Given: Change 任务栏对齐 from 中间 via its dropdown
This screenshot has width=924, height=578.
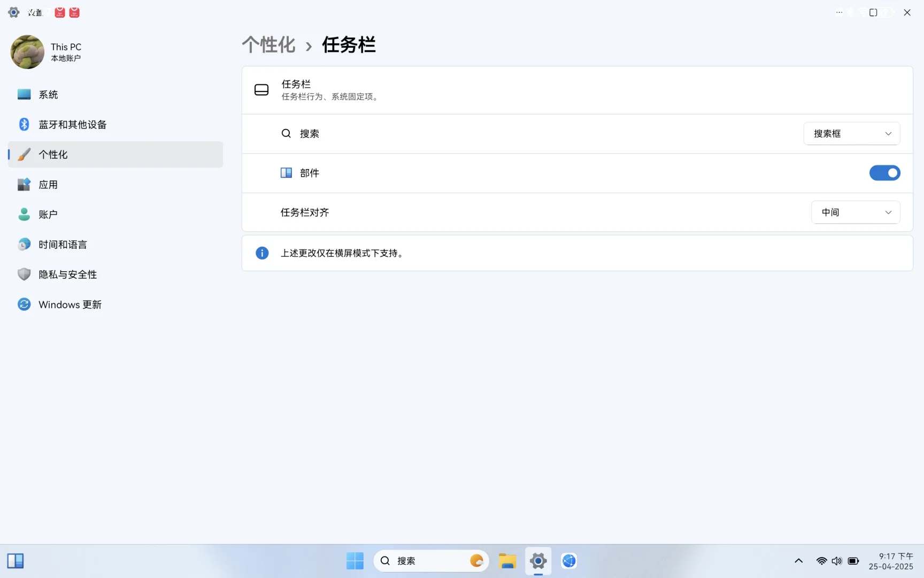Looking at the screenshot, I should click(855, 212).
